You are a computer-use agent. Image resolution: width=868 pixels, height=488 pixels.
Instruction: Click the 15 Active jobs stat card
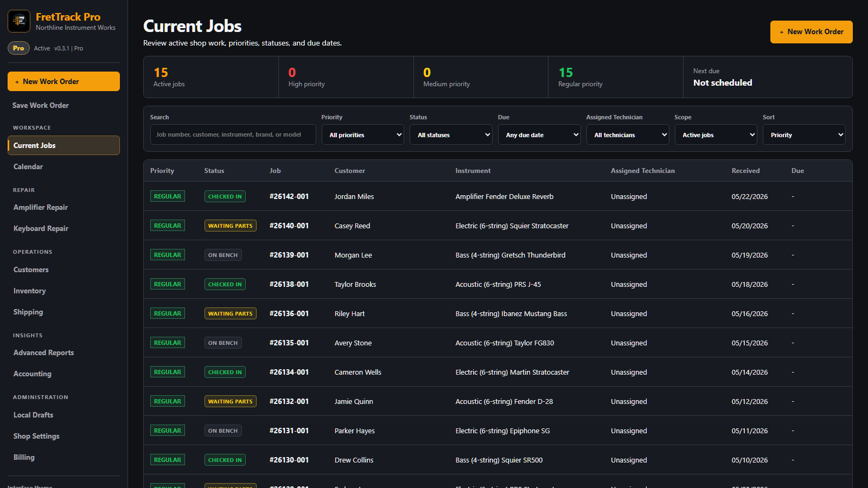[x=211, y=77]
